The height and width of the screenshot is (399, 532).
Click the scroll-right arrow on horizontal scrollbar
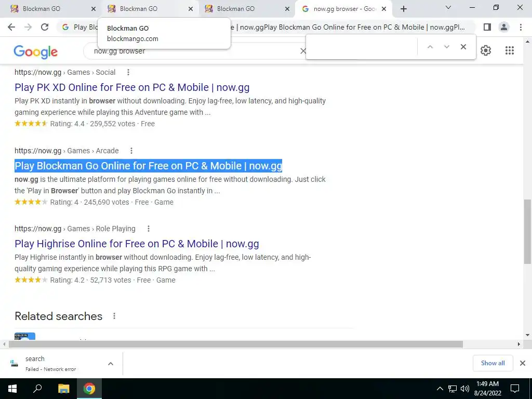pos(519,344)
